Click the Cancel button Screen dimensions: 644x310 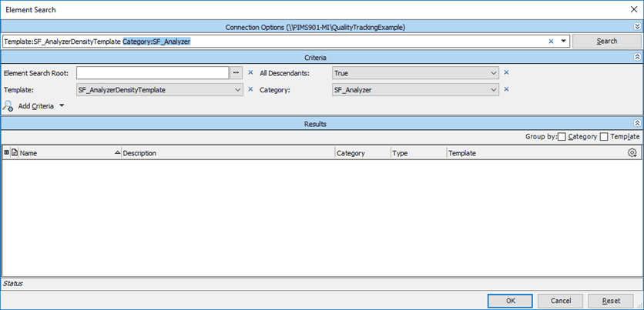coord(561,301)
